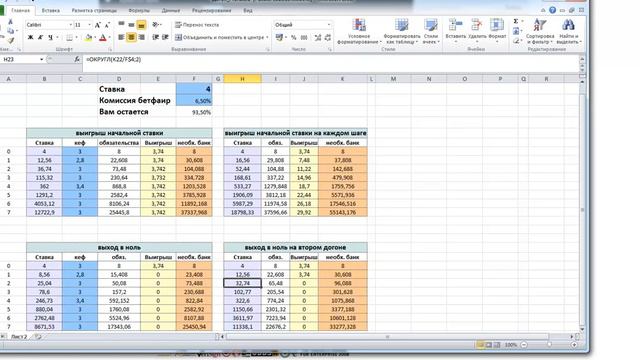Toggle italic formatting (К)

click(40, 38)
